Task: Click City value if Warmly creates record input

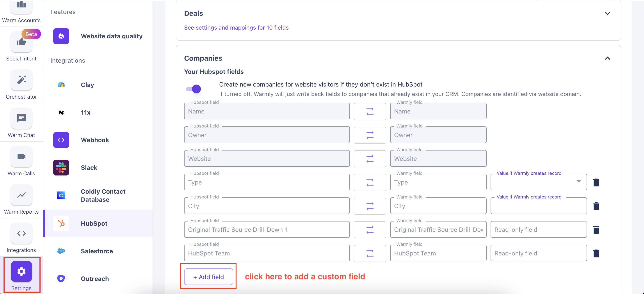Action: (538, 206)
